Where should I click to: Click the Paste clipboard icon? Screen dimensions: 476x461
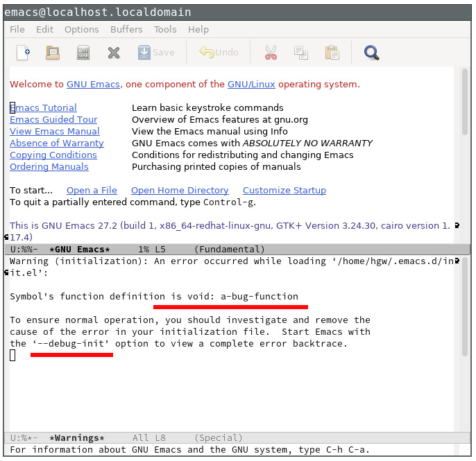[x=332, y=53]
